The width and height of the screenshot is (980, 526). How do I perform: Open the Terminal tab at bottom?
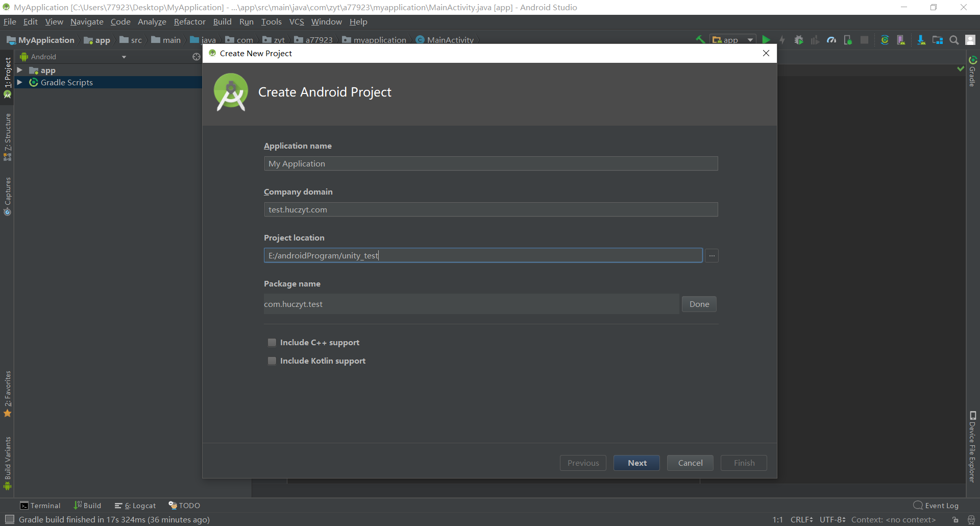pyautogui.click(x=40, y=506)
